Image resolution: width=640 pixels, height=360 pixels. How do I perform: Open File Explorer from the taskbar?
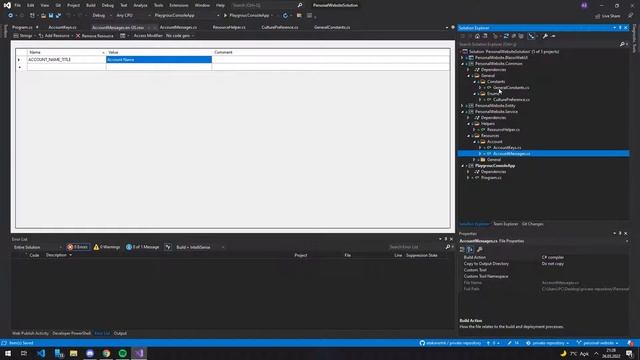click(x=73, y=353)
